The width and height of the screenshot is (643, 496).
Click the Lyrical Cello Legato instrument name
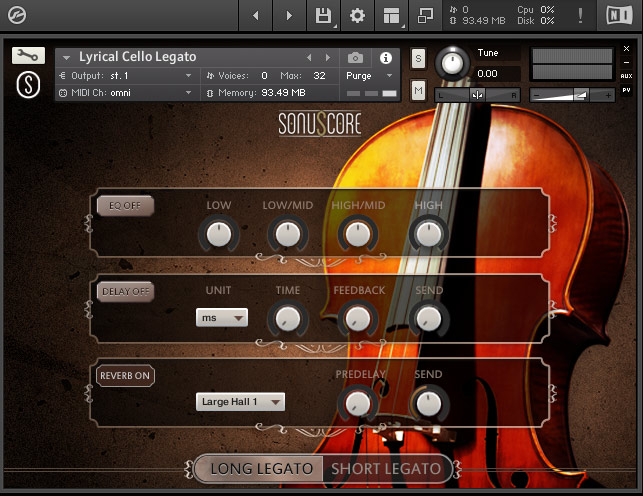point(137,57)
